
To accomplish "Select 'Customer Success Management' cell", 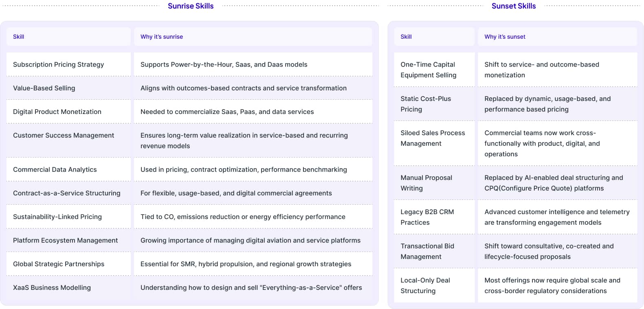I will pos(68,140).
